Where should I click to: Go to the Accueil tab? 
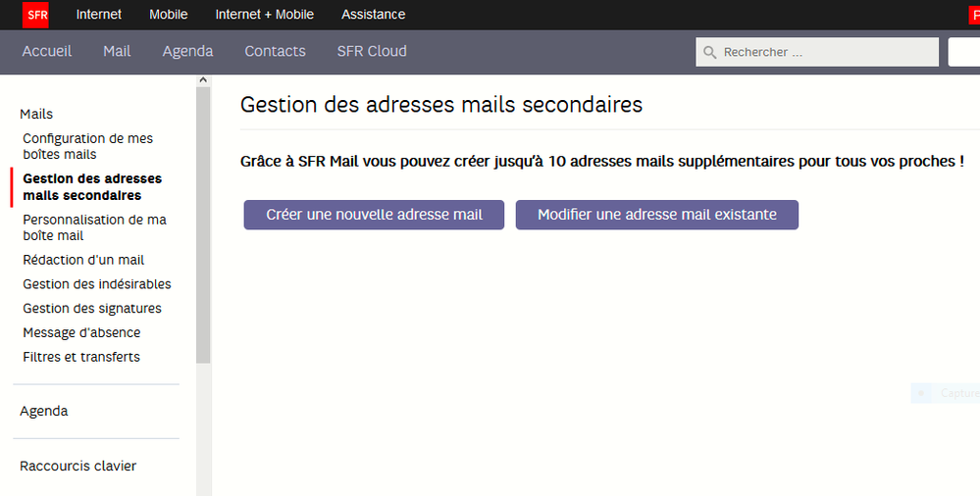(47, 51)
